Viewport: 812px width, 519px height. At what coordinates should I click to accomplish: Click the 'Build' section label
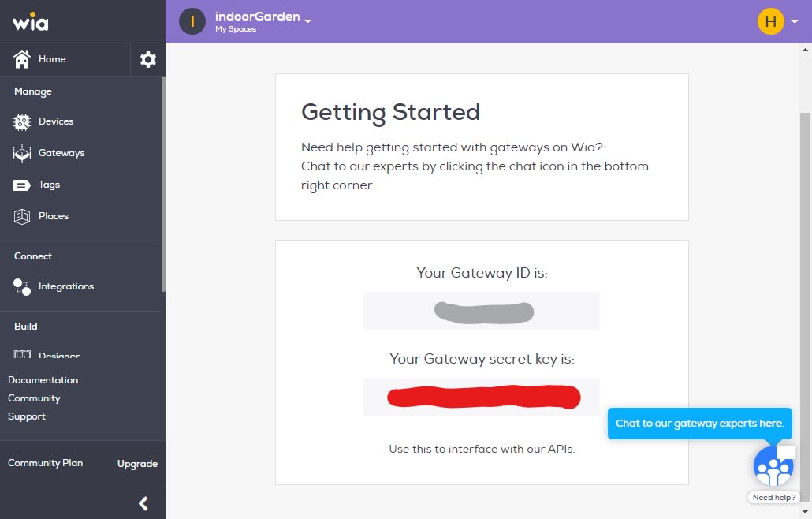click(25, 327)
